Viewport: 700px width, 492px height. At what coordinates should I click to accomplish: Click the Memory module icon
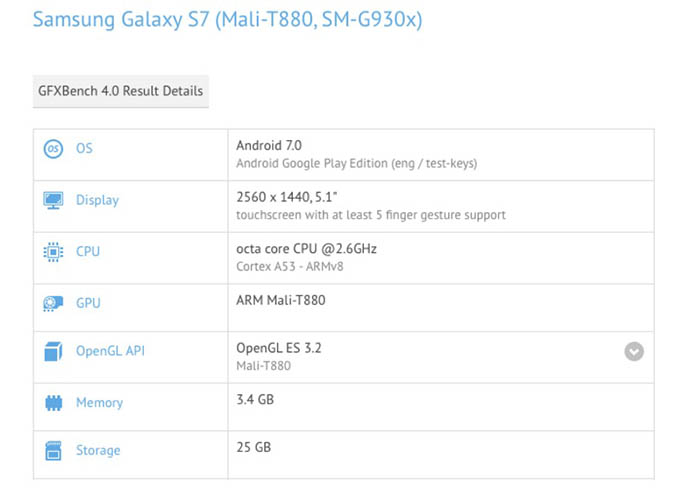(53, 403)
